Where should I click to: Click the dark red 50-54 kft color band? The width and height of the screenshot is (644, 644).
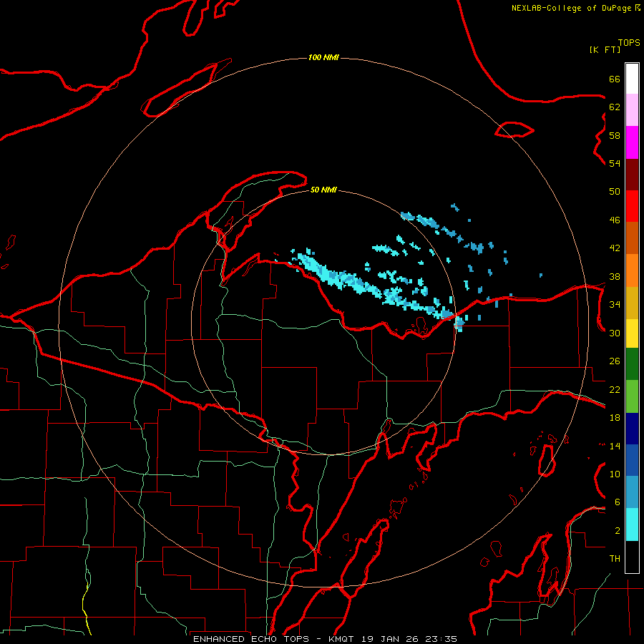click(632, 175)
